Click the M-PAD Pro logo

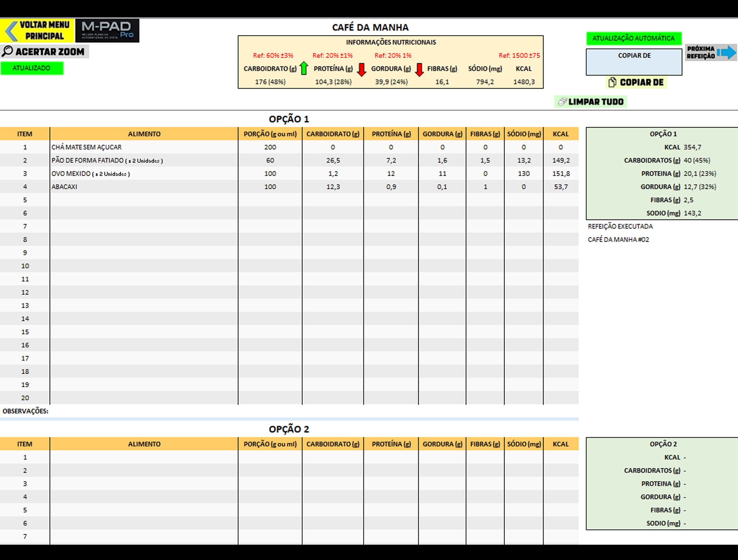tap(107, 31)
